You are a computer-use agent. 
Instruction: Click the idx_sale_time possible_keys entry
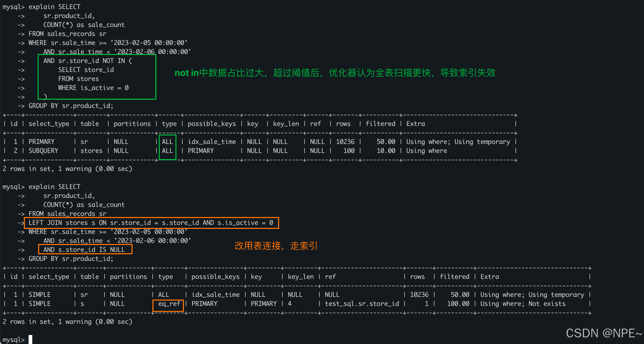click(x=212, y=142)
